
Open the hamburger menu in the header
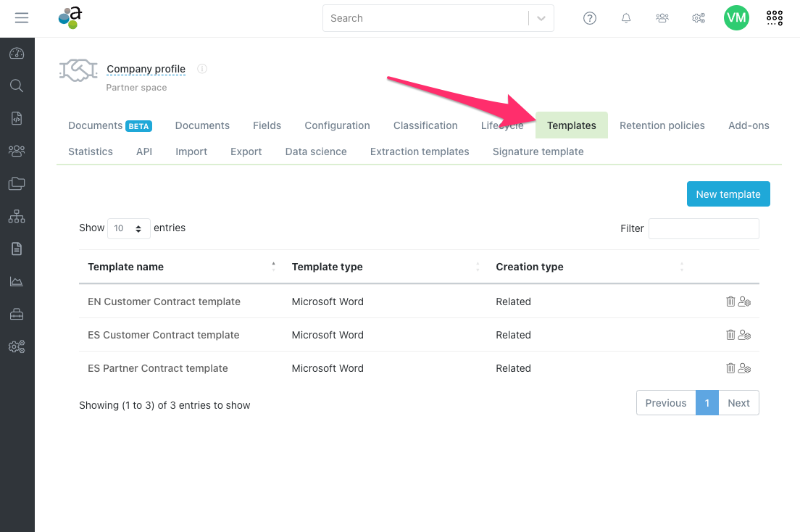point(22,18)
